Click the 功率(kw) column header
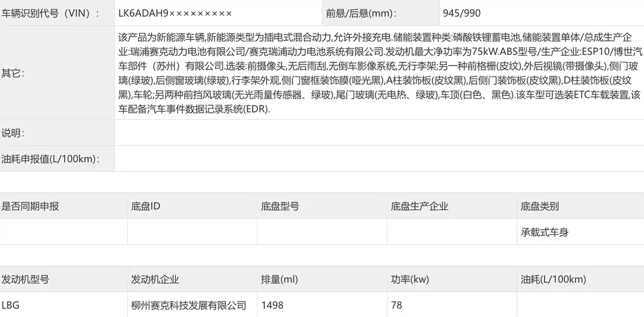Screen dimensions: 644x317 click(409, 280)
